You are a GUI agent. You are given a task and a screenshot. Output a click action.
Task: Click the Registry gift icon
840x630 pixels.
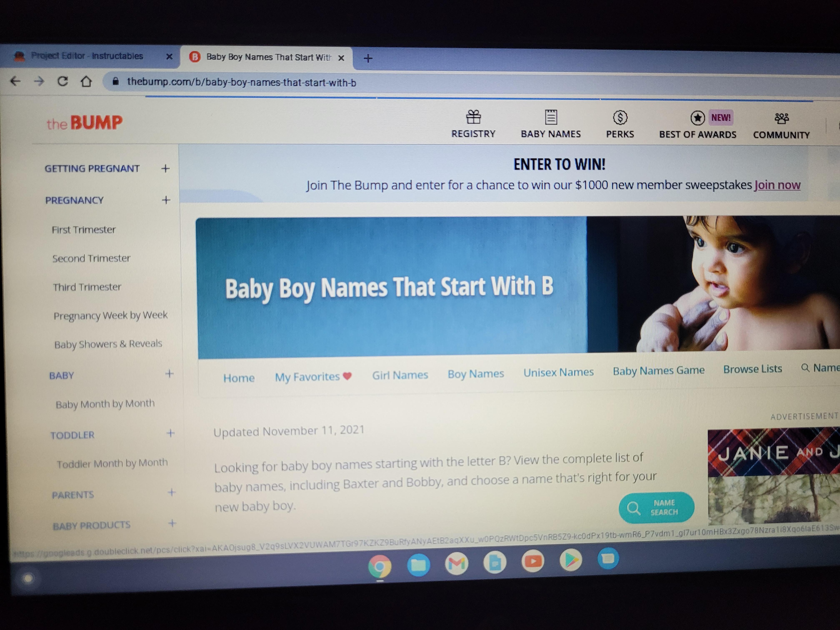click(473, 117)
